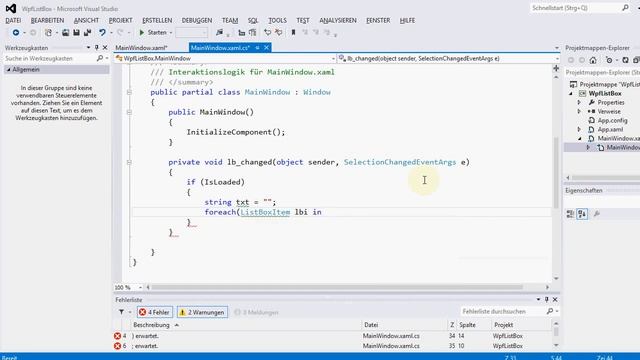Switch to the MainWindow.xaml tab

pyautogui.click(x=141, y=48)
